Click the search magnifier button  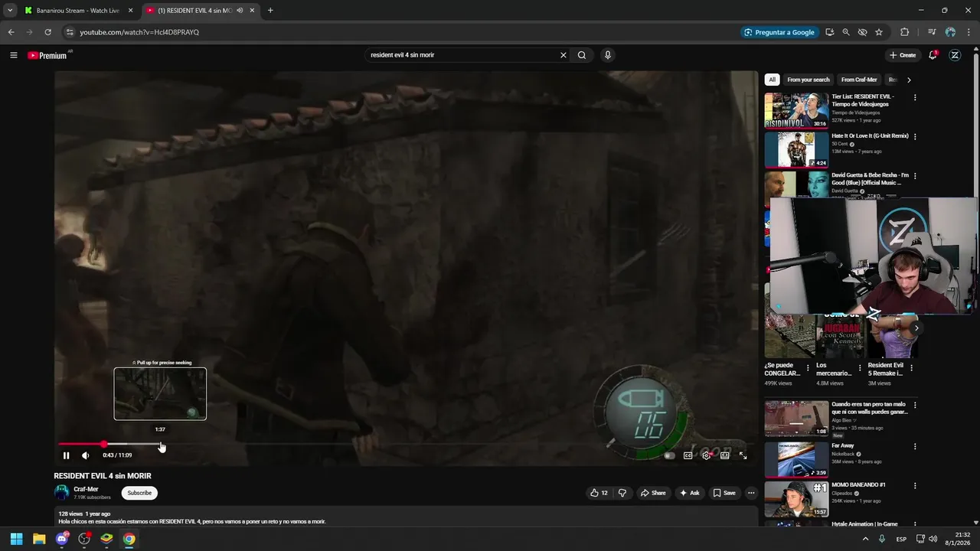point(582,55)
